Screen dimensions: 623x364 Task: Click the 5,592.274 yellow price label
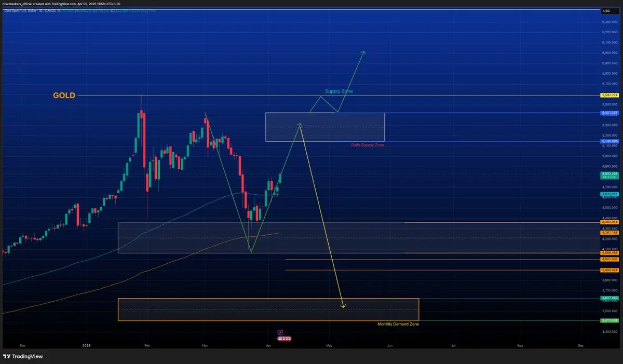pyautogui.click(x=609, y=95)
